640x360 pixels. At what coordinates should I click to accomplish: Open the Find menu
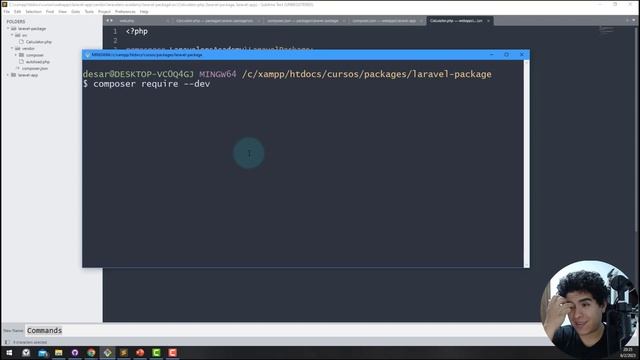click(x=50, y=12)
